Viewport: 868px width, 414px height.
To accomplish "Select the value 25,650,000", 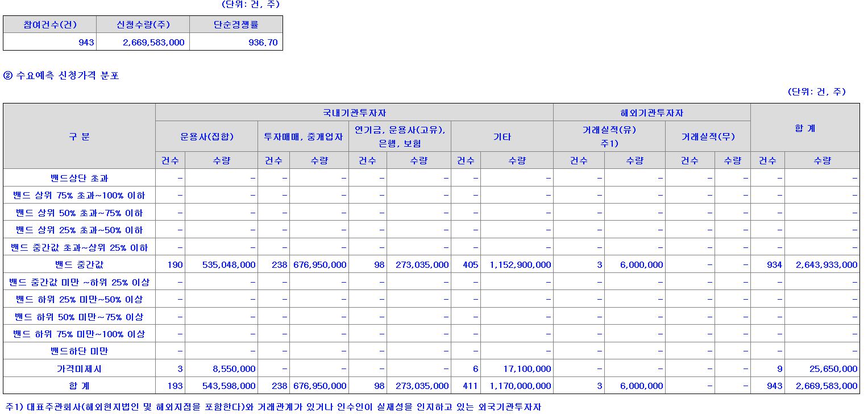I will (834, 369).
